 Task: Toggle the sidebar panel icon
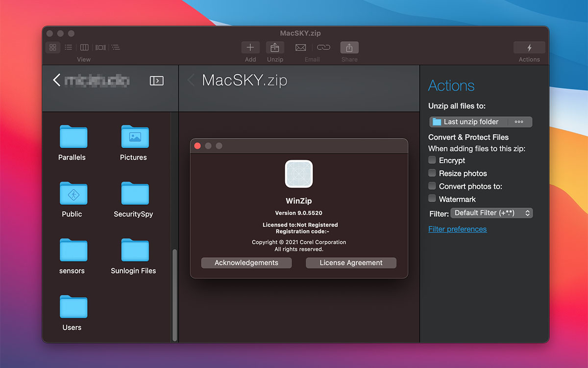[x=157, y=80]
